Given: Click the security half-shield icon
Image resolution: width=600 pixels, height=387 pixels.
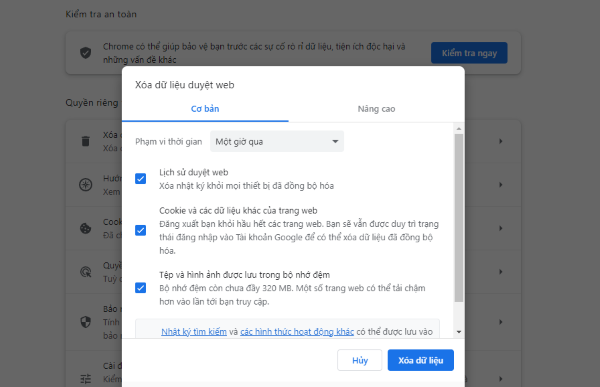Looking at the screenshot, I should [x=86, y=322].
